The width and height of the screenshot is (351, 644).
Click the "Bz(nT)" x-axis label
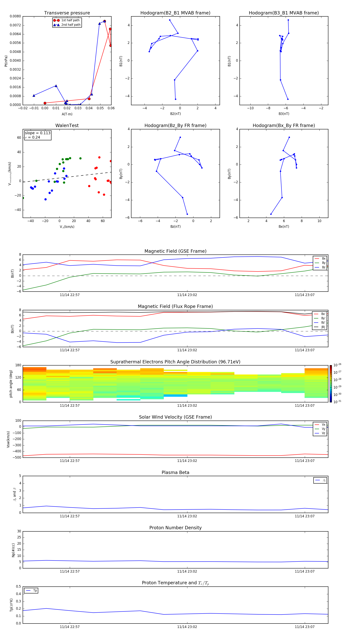pyautogui.click(x=175, y=227)
